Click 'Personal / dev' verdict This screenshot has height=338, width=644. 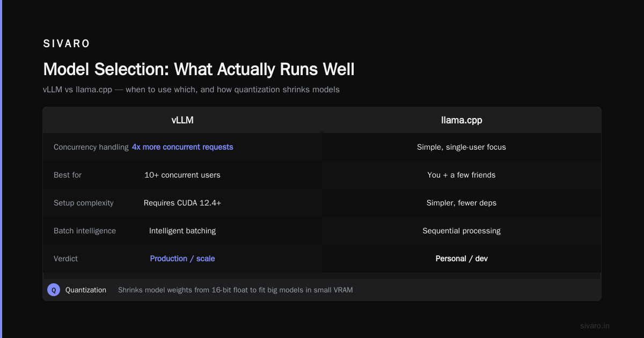click(462, 259)
